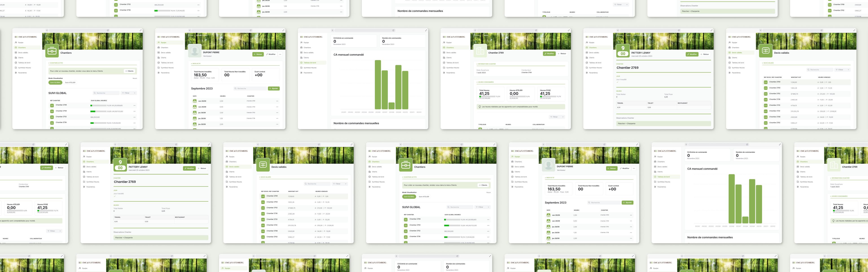Click fullscreen arrows icon in upper-row Dupont Pierre window
Screen dimensions: 868x272
point(283,30)
